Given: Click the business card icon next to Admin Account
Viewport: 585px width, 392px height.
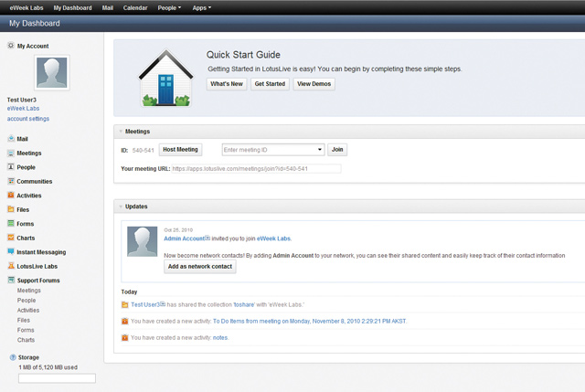Looking at the screenshot, I should click(207, 238).
